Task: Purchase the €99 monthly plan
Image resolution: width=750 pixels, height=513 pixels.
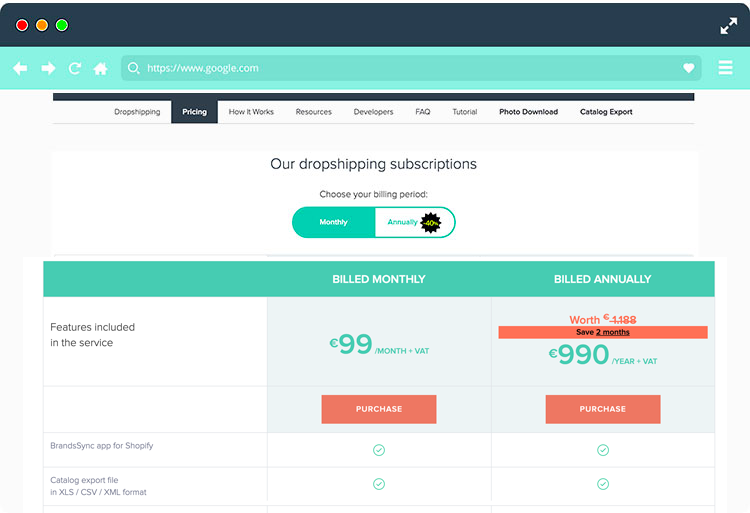Action: coord(379,409)
